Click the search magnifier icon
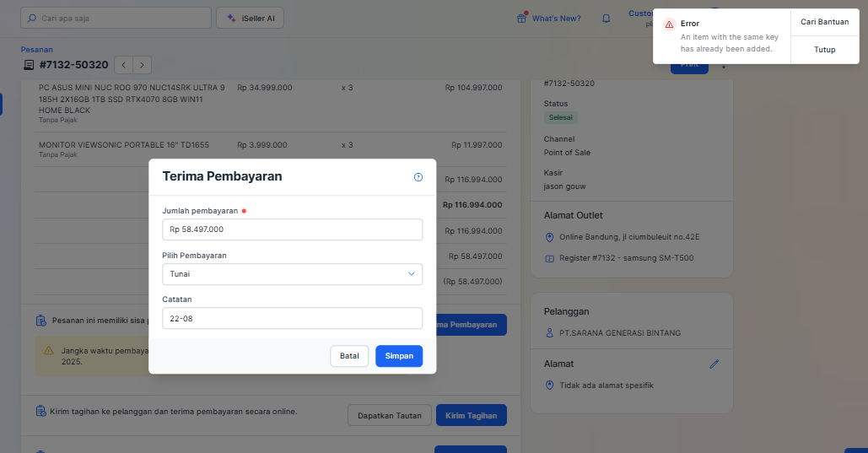Screen dimensions: 868x453 [x=31, y=18]
